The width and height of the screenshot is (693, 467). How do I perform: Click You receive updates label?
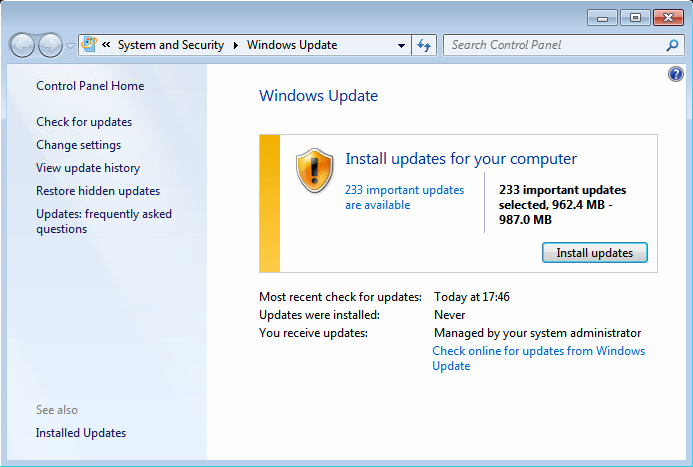coord(313,333)
